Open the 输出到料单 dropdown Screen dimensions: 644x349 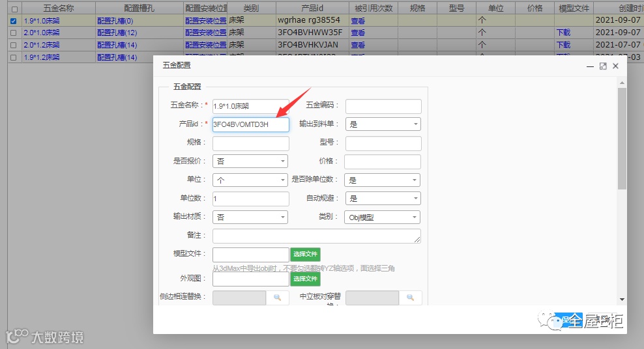[383, 124]
